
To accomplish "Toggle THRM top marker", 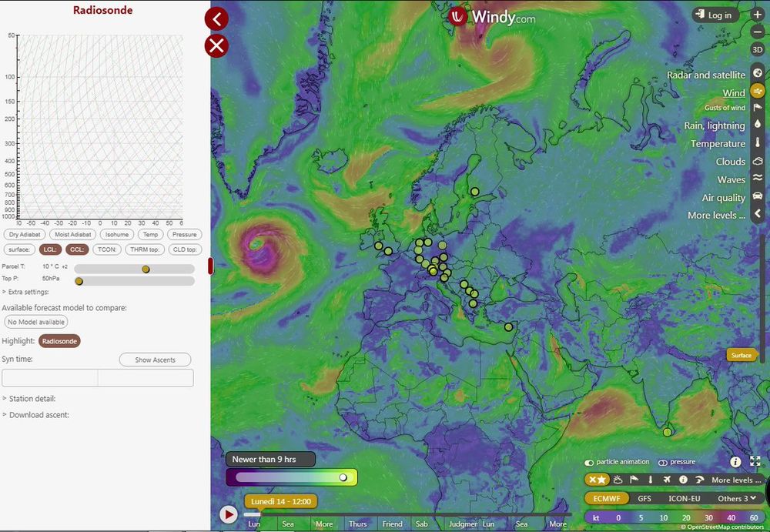I will pyautogui.click(x=145, y=249).
